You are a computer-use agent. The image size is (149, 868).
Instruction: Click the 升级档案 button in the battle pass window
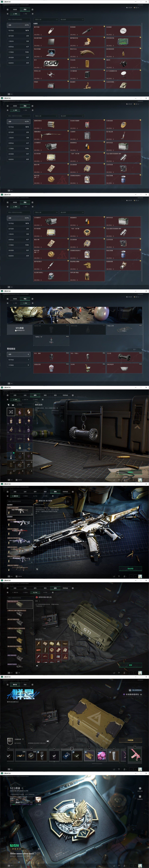[x=130, y=740]
